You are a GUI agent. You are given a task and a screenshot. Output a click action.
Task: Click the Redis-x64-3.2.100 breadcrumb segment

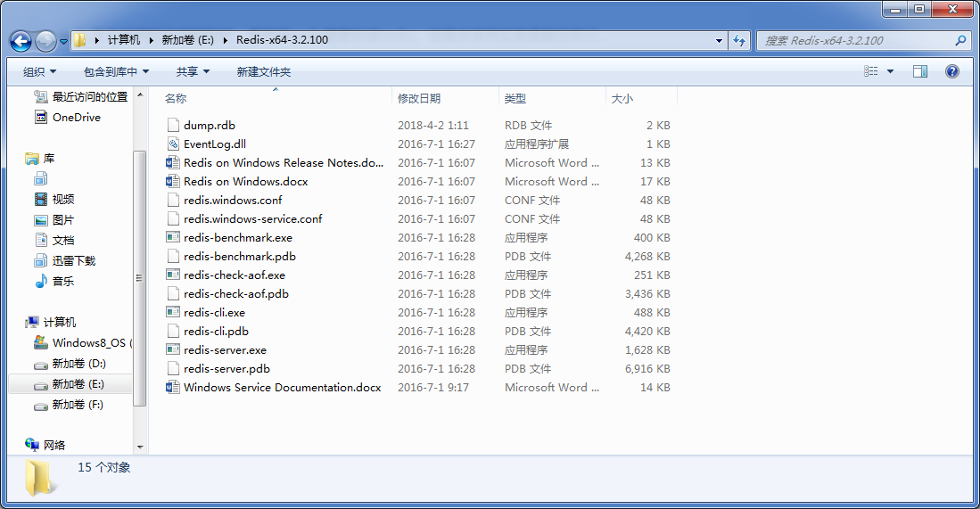click(282, 40)
